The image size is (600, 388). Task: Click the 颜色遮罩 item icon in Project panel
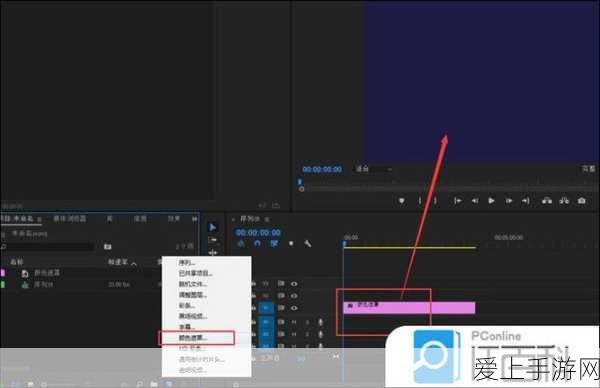click(x=25, y=274)
